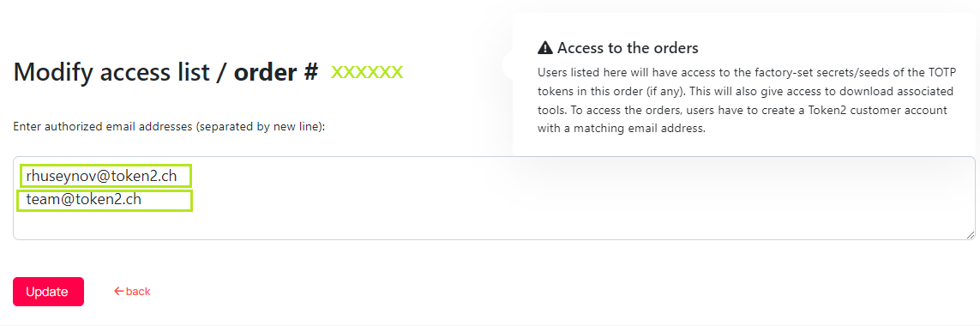Follow the back link
This screenshot has width=980, height=326.
[x=132, y=292]
